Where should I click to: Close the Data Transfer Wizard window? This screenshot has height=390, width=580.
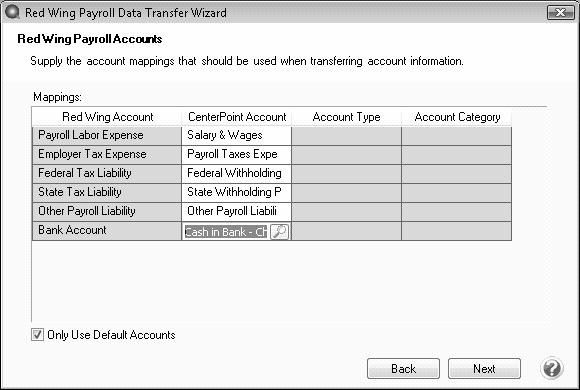(x=560, y=13)
